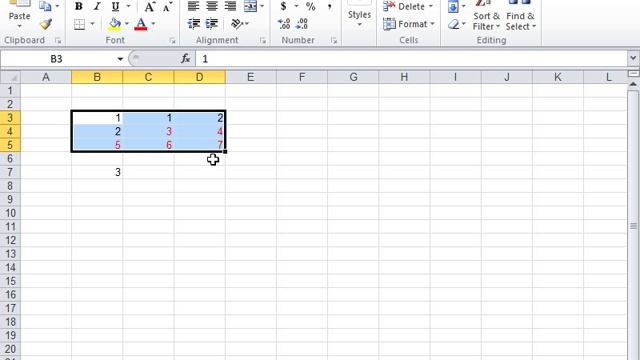Click the window split handle above scrollbar
The image size is (640, 360).
[x=633, y=73]
